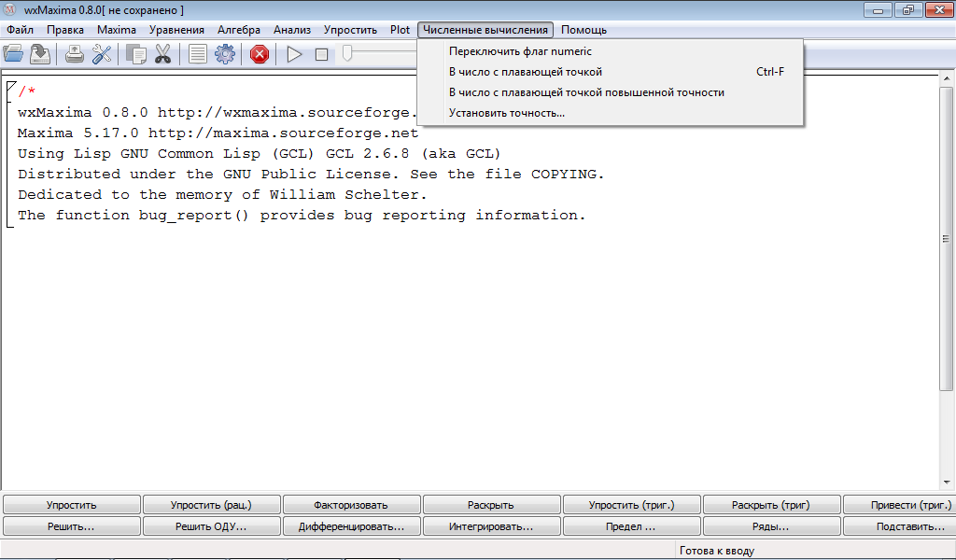The image size is (956, 560).
Task: Click the Using Lisp GNU Common Lisp line
Action: click(260, 154)
